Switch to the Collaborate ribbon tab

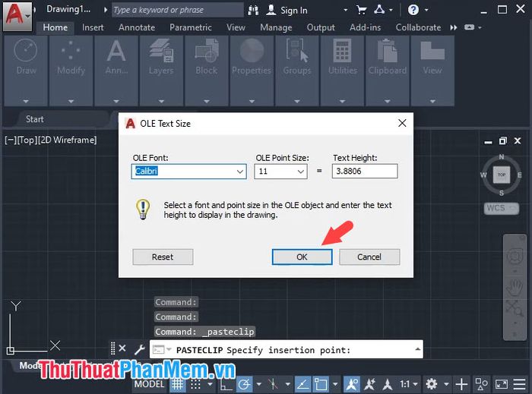[x=418, y=27]
